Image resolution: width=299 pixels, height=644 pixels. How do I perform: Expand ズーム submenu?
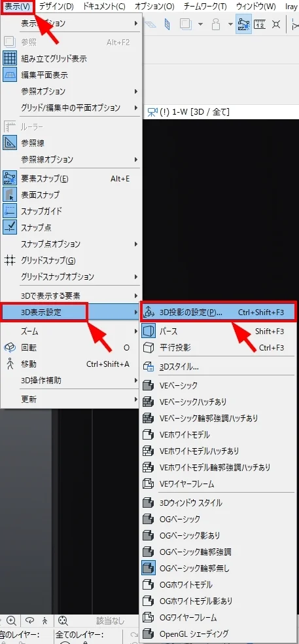tap(71, 331)
